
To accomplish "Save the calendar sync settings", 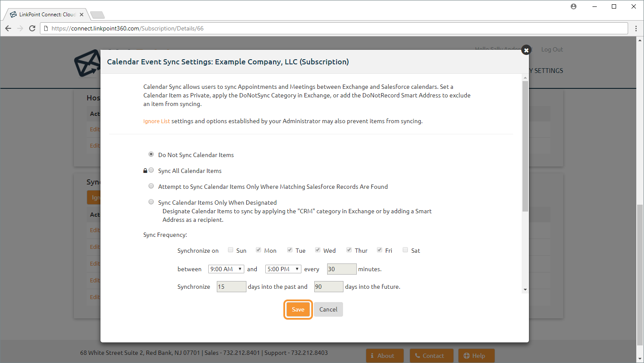I will [298, 309].
